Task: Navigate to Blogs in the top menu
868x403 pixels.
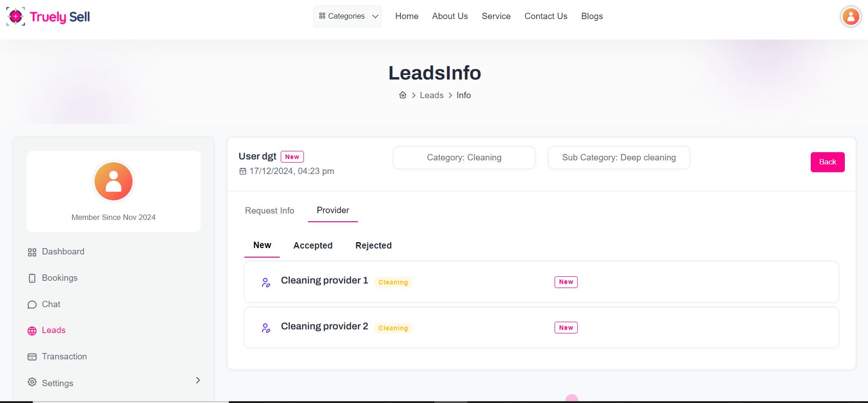Action: coord(592,16)
